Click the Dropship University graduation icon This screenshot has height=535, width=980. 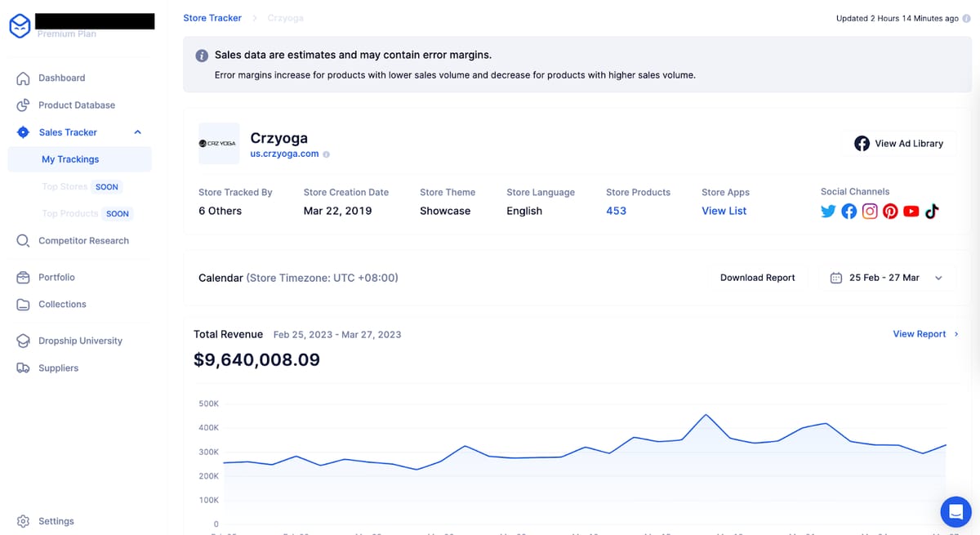coord(24,341)
